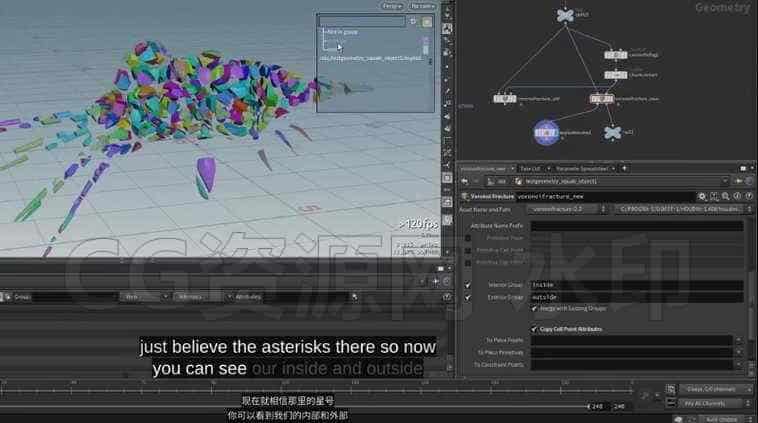
Task: Select the voronoifracture_old node
Action: click(505, 99)
